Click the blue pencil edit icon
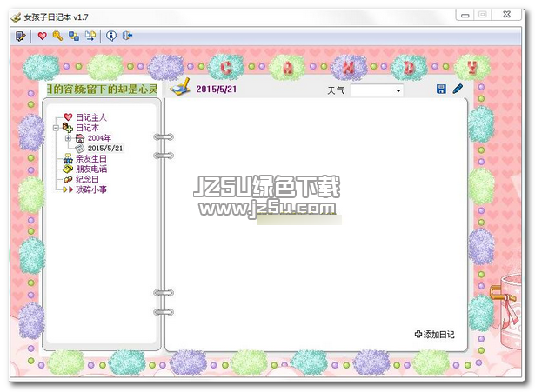Viewport: 535px width, 392px height. tap(458, 89)
